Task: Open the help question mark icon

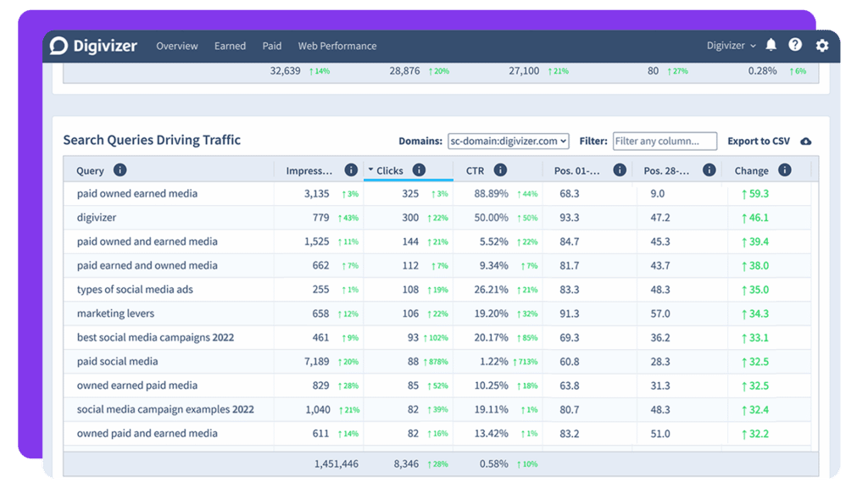Action: pos(795,46)
